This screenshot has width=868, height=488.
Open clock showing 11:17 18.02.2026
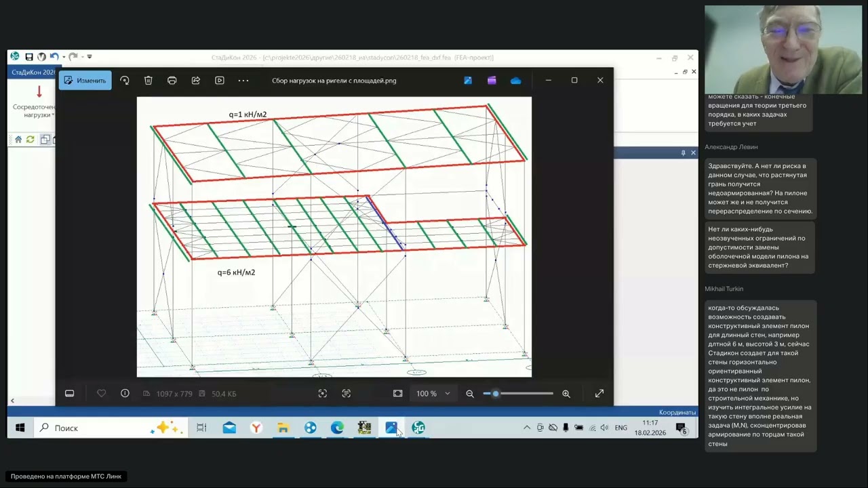tap(650, 428)
